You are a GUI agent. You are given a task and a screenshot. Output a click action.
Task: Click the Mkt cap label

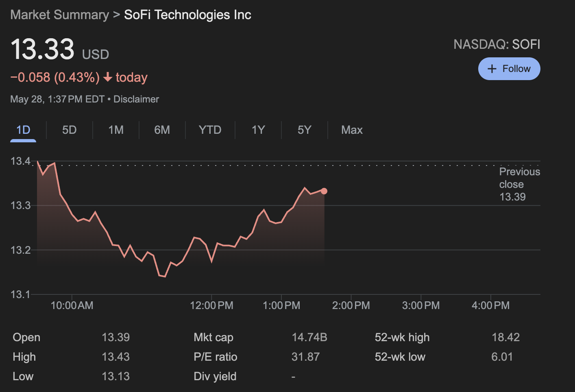pos(213,337)
